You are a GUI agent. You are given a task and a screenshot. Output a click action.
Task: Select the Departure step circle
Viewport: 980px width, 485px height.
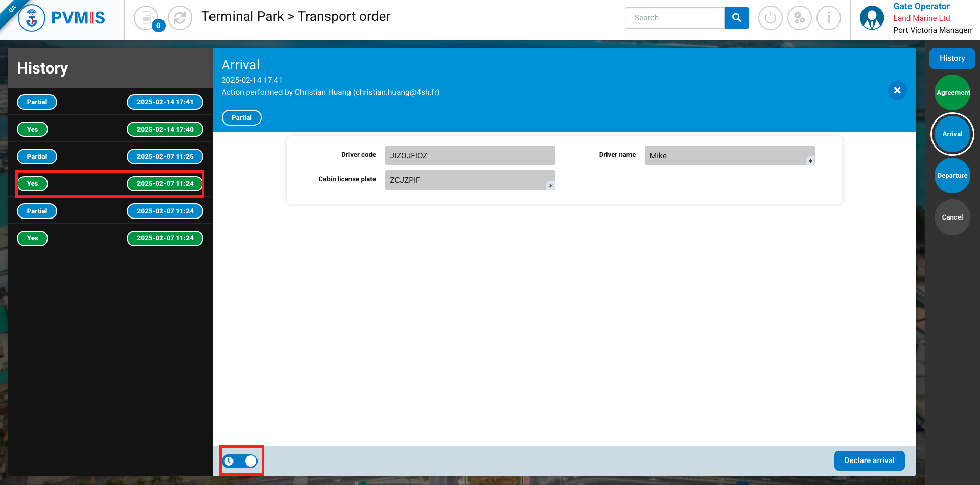click(952, 176)
